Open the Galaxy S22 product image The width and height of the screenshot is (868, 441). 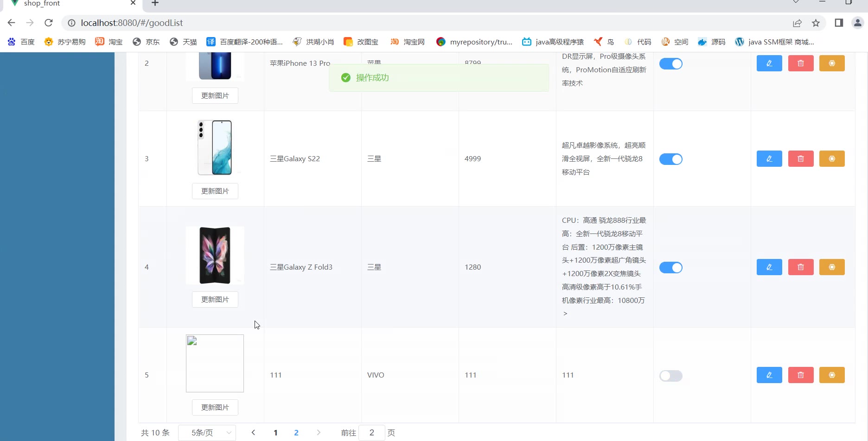click(215, 147)
